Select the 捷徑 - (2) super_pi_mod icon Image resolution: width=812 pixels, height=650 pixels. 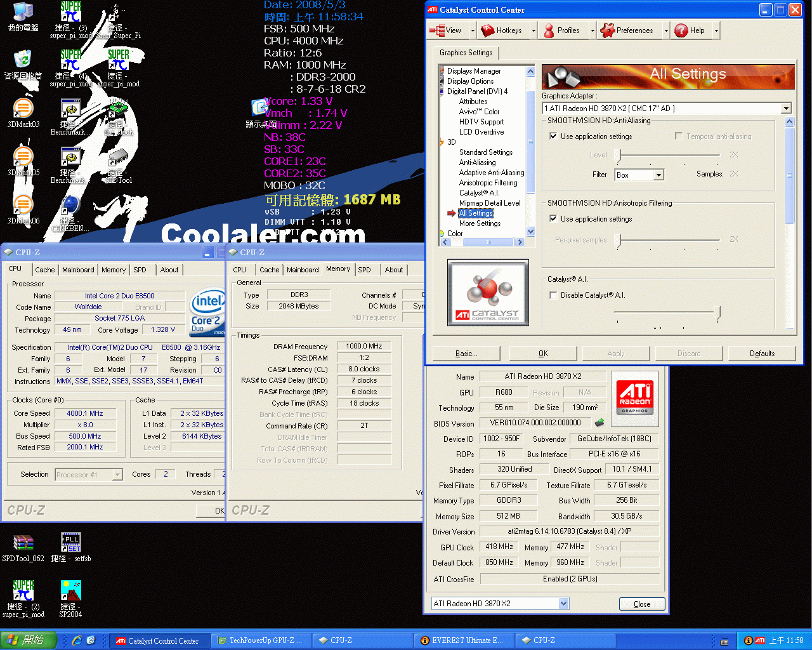23,599
